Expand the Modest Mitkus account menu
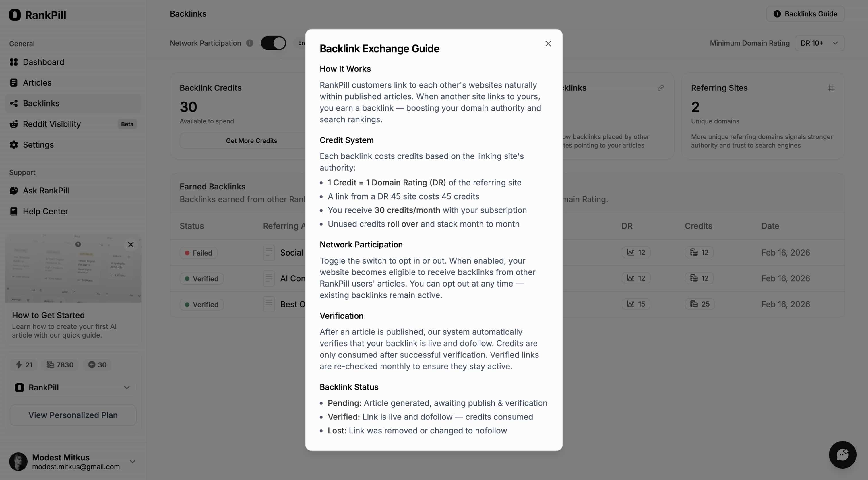 click(x=132, y=461)
